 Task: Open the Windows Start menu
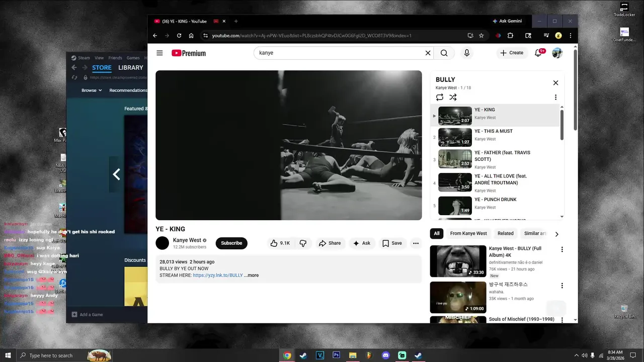pos(8,355)
